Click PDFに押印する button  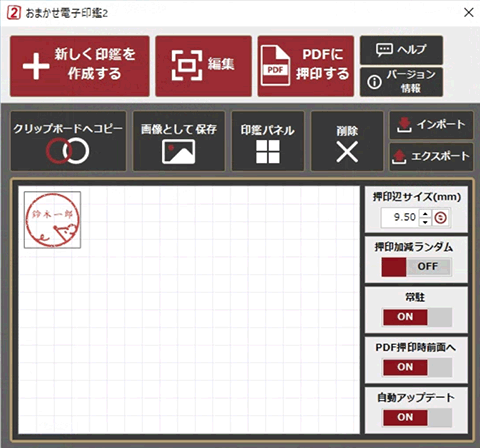point(306,66)
